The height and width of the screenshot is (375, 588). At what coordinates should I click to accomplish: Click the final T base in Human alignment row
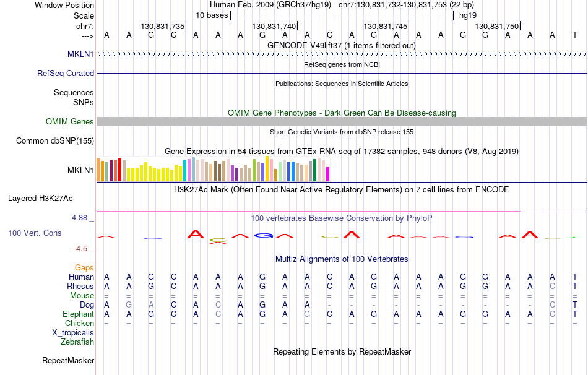[574, 277]
